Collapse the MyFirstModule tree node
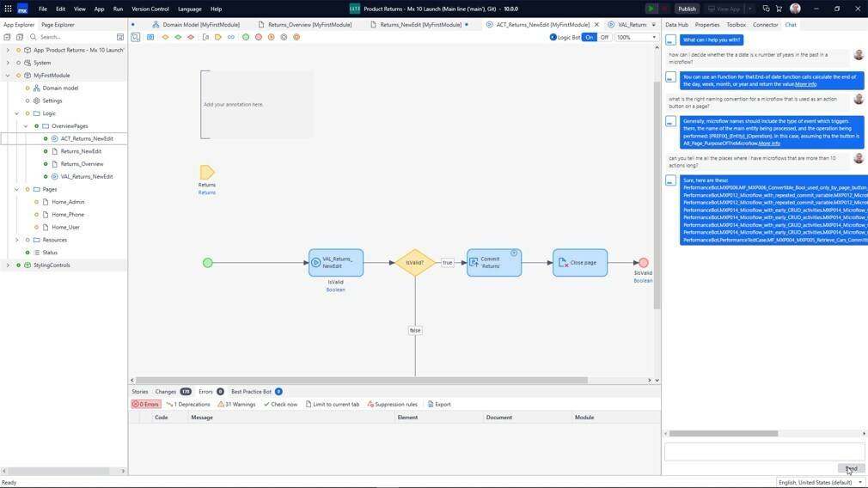 [x=8, y=76]
